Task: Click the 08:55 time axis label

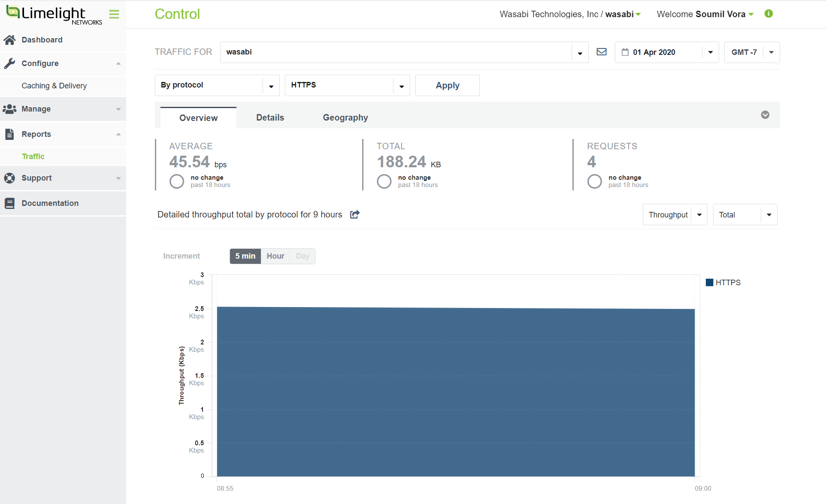Action: 225,489
